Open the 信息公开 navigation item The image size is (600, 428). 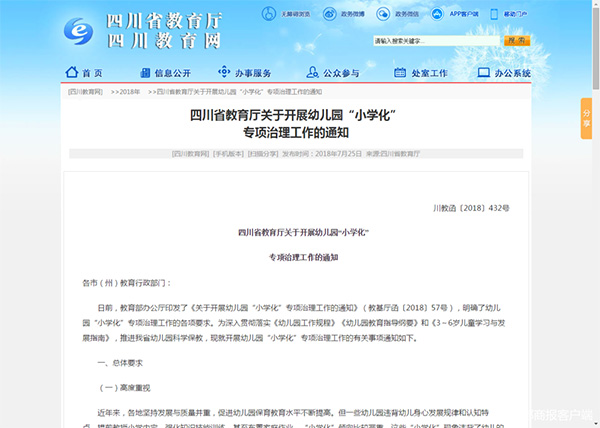click(x=165, y=73)
